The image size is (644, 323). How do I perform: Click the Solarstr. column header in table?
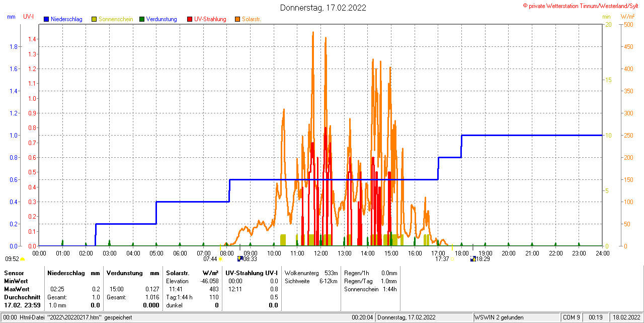point(178,273)
